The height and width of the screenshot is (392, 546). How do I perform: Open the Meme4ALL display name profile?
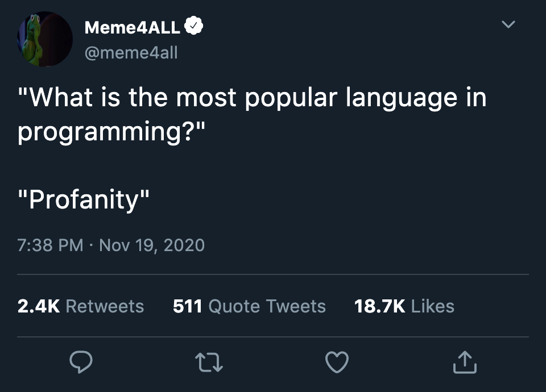pyautogui.click(x=133, y=27)
